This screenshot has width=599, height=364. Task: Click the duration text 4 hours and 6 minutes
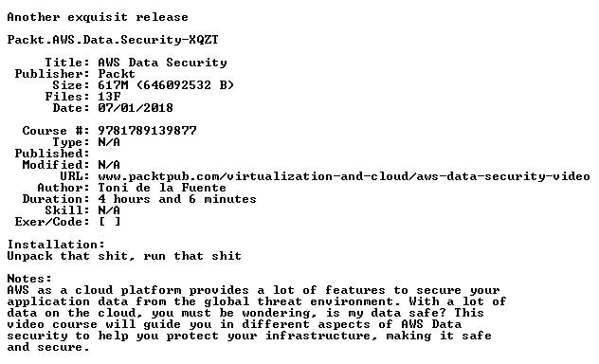point(177,199)
